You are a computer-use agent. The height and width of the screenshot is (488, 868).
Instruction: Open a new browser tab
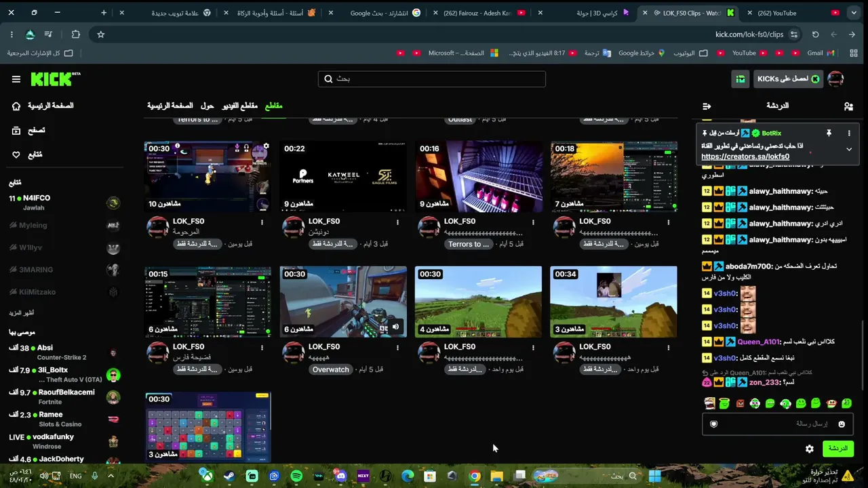(x=104, y=13)
